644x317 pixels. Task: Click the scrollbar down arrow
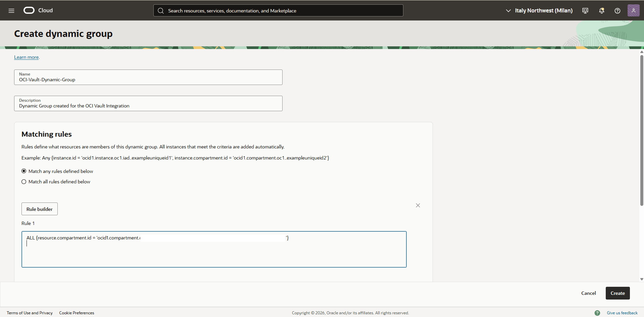point(642,279)
